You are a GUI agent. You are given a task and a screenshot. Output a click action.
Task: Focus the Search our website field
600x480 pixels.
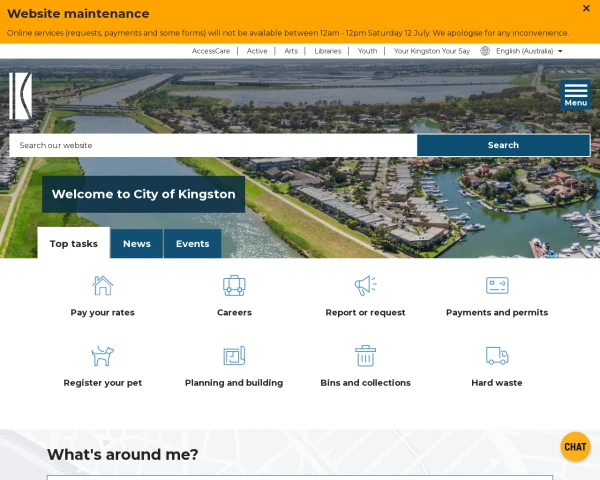click(213, 145)
